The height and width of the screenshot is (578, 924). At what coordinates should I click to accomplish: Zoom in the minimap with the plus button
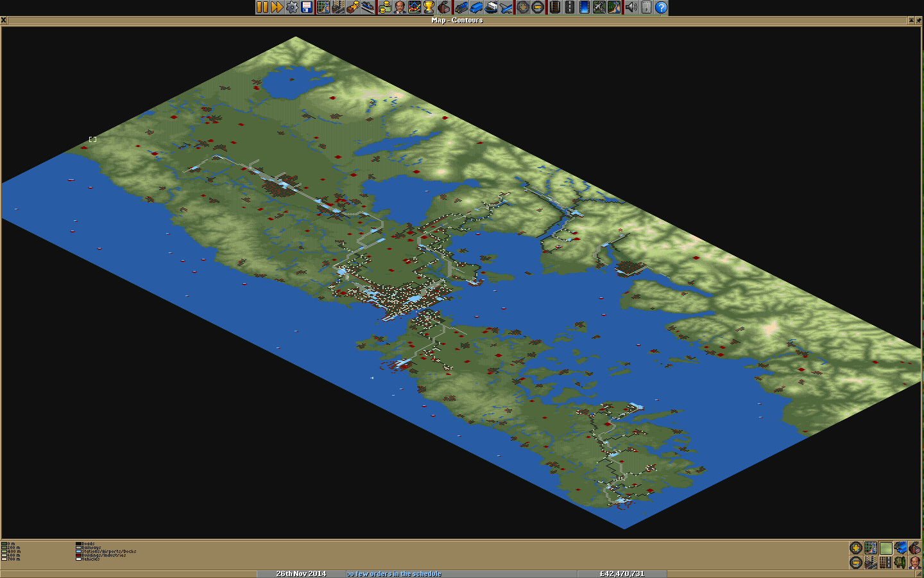(856, 548)
